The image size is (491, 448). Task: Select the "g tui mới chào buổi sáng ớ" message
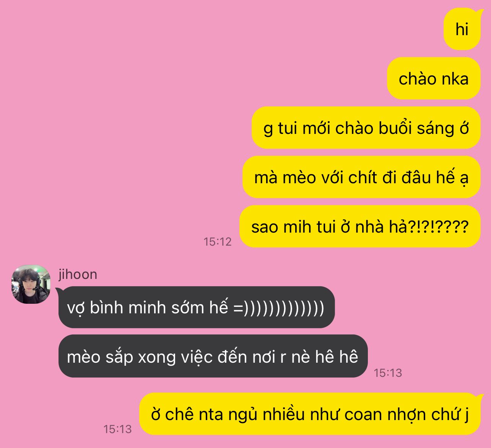coord(366,128)
